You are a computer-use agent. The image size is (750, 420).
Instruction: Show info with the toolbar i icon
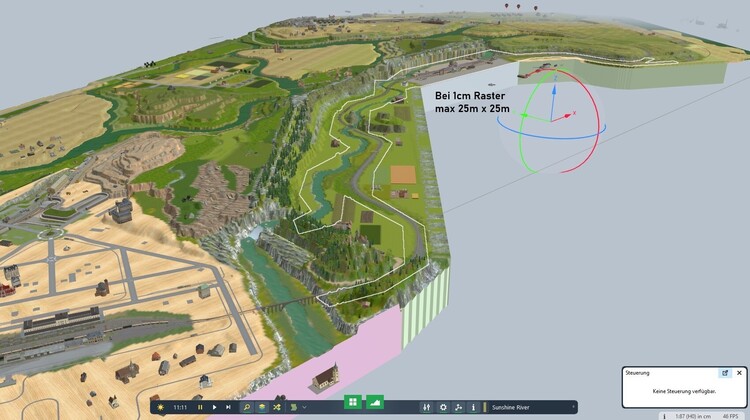(473, 408)
